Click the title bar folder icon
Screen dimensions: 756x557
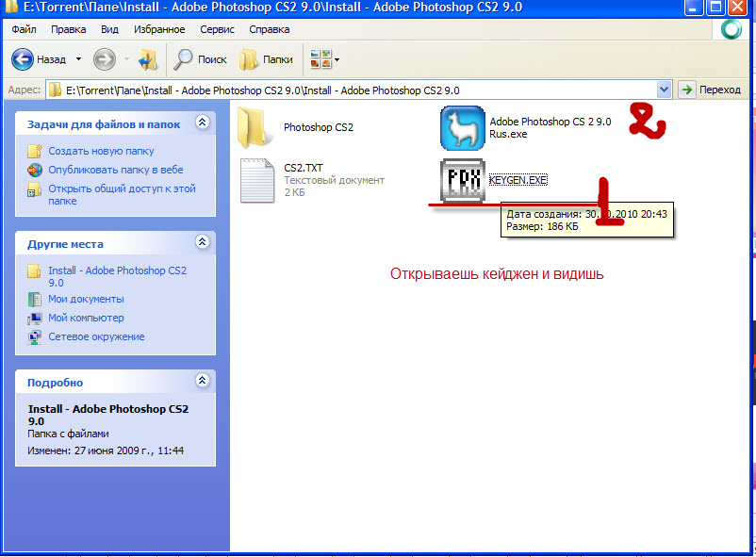tap(11, 7)
